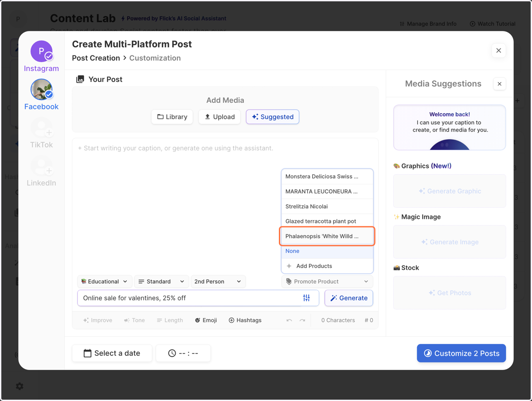
Task: Close the Media Suggestions panel
Action: point(500,84)
